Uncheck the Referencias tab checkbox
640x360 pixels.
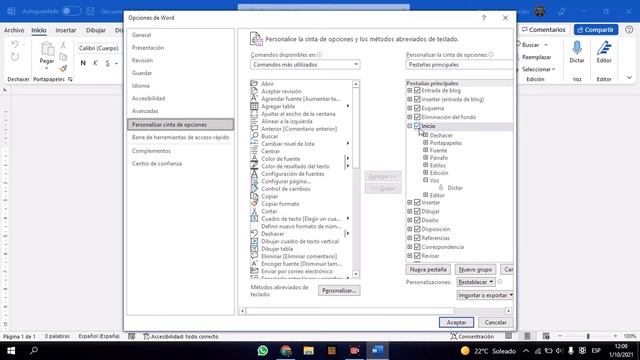[x=417, y=238]
